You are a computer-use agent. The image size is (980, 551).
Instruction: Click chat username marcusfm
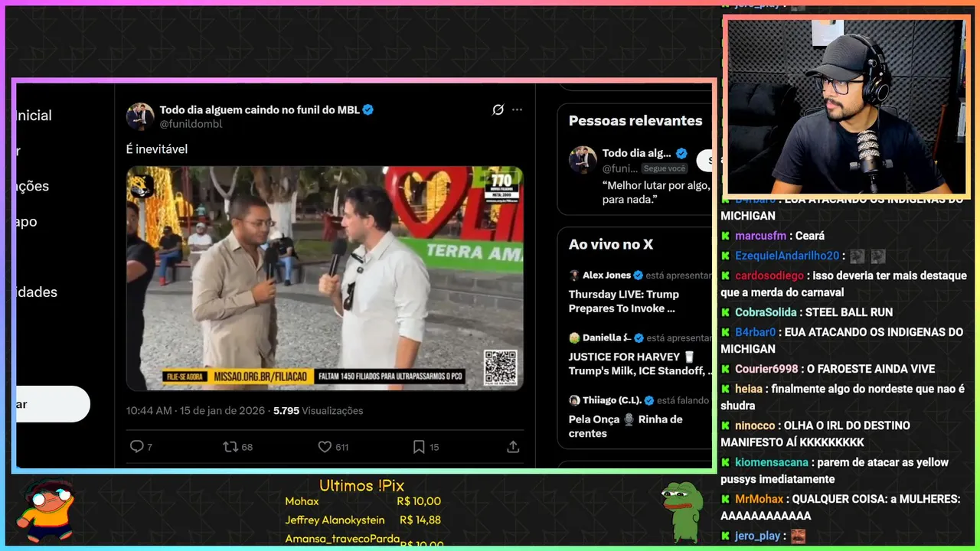pos(762,236)
